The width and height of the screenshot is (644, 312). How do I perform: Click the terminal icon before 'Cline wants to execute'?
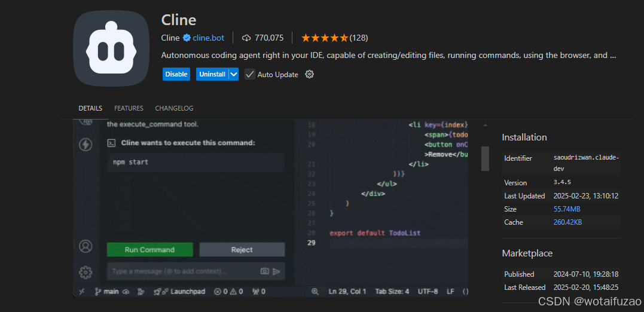(x=111, y=143)
